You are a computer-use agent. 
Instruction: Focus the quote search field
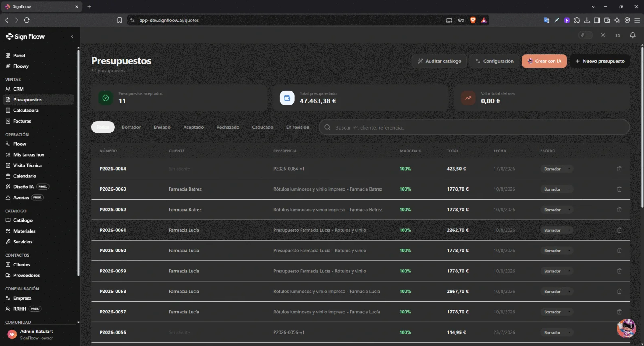474,127
